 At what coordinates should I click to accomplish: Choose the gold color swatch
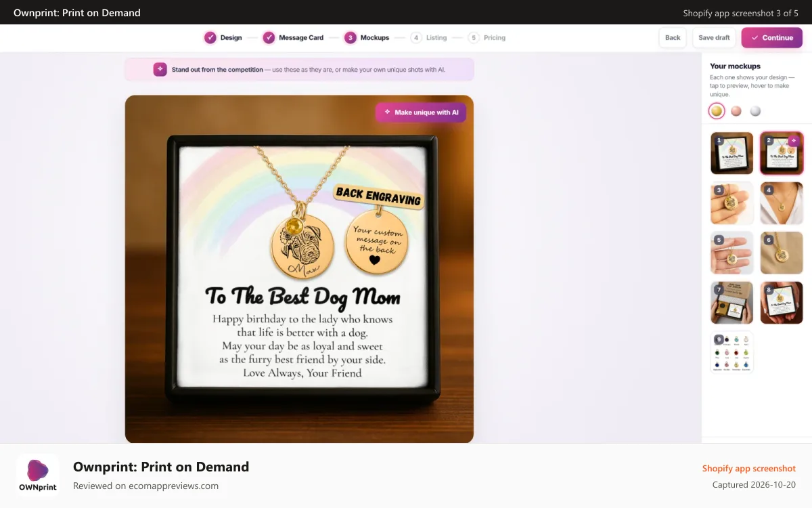click(x=717, y=111)
